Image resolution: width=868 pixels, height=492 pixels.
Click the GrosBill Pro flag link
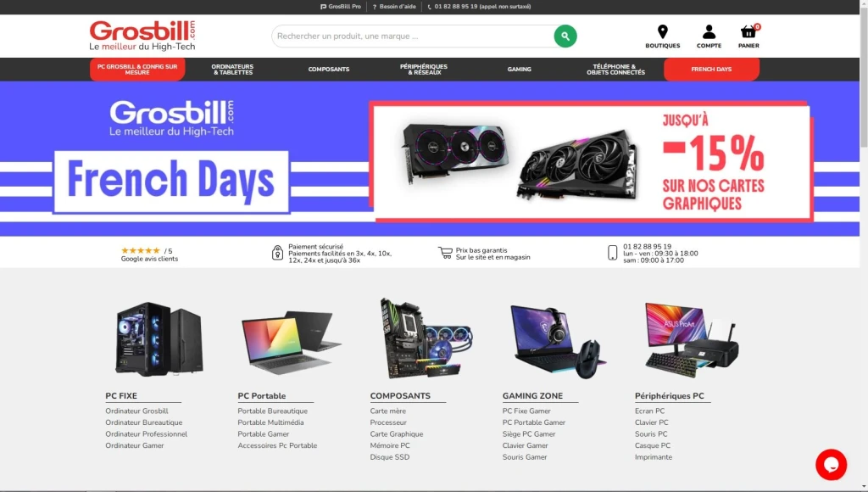[x=341, y=7]
